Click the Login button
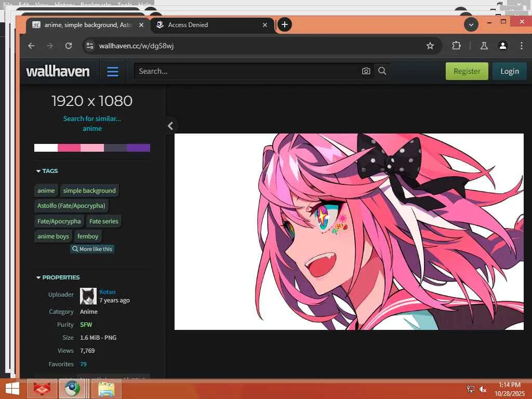 510,71
